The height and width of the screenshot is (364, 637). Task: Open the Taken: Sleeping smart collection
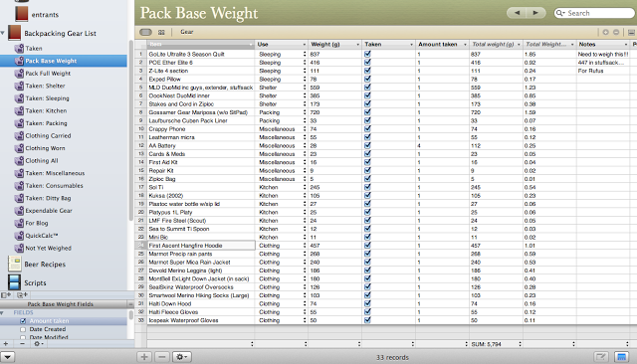[47, 98]
